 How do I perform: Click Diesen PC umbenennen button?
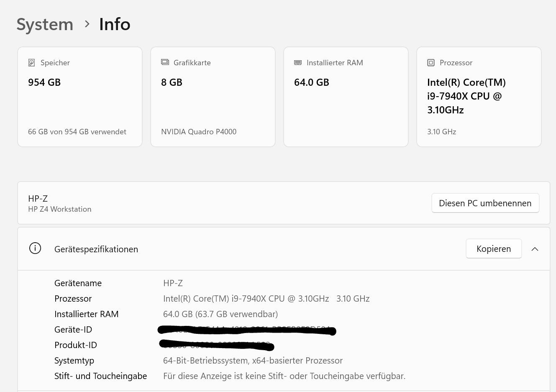(x=485, y=203)
